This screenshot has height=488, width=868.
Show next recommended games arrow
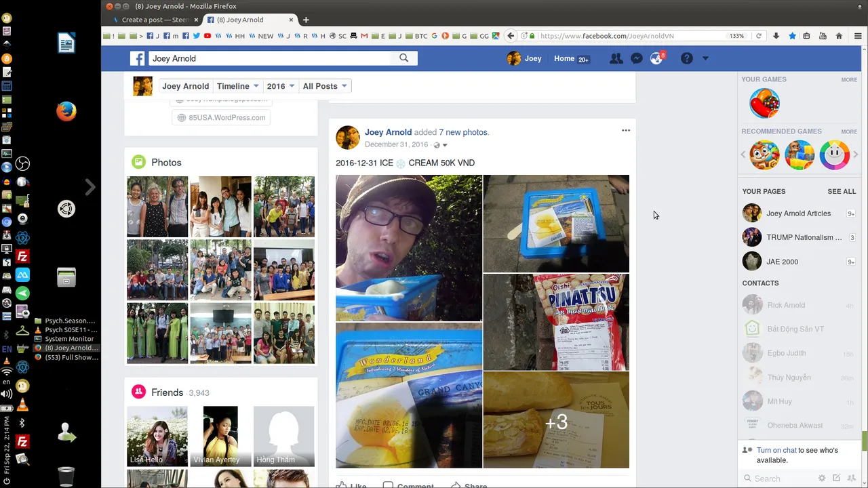(855, 155)
